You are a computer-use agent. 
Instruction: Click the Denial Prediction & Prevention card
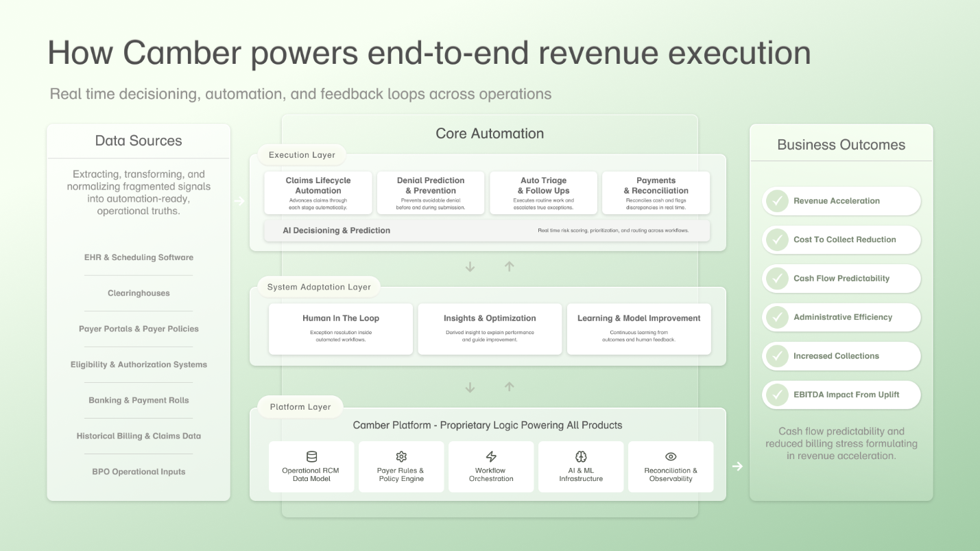(x=431, y=193)
